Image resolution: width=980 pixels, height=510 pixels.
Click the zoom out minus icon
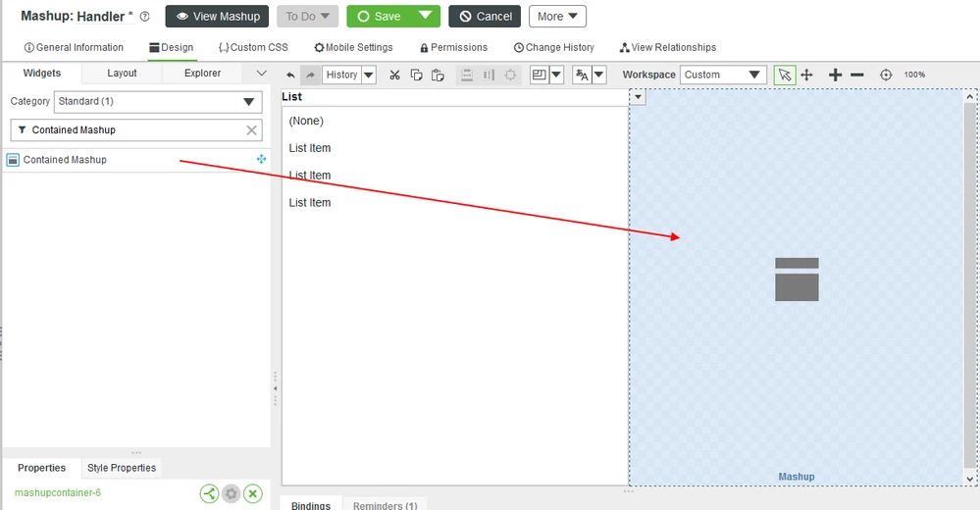click(x=857, y=75)
